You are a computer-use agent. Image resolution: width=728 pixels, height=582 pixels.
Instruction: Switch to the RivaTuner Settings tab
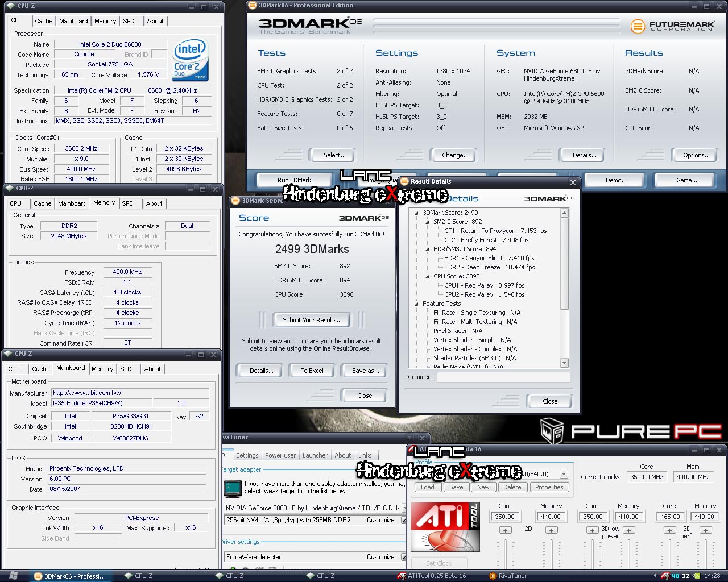[x=247, y=455]
